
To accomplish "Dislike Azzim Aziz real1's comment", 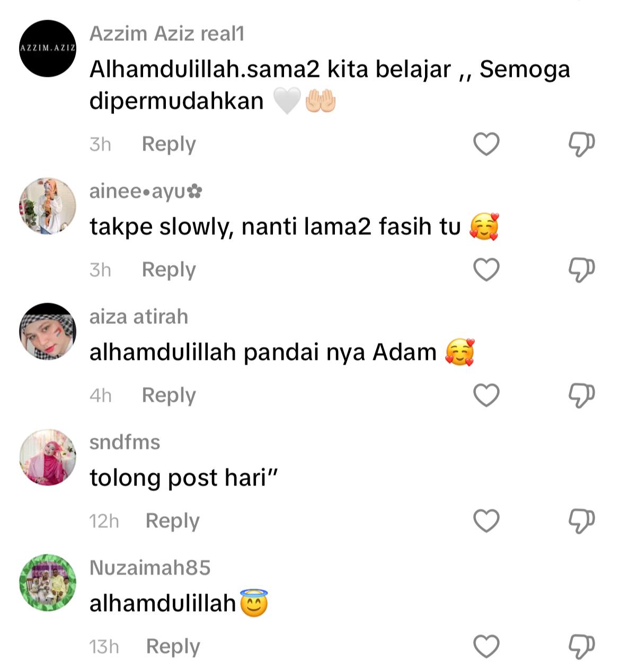I will tap(581, 144).
